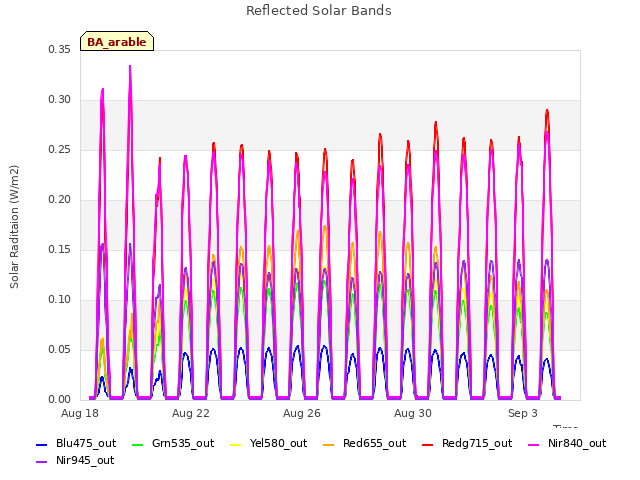Viewport: 640px width, 480px height.
Task: Click the 0.25 y-axis tick label
Action: tap(60, 150)
